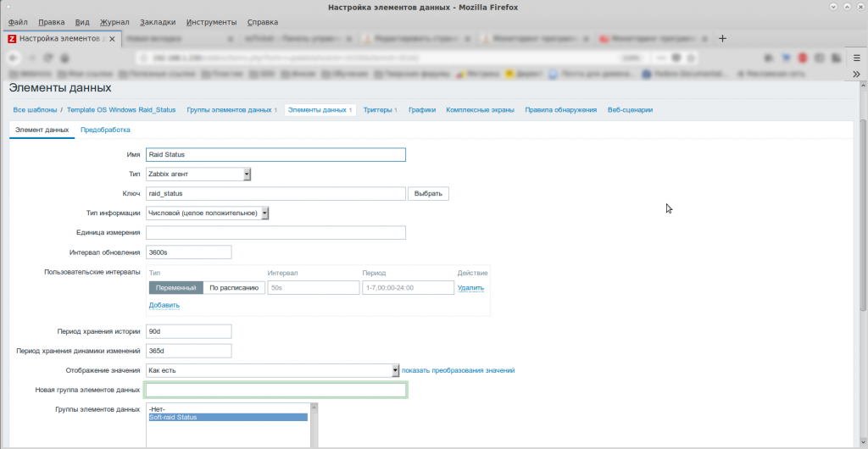Select Soft-raid Status in groups list
868x449 pixels.
point(228,418)
